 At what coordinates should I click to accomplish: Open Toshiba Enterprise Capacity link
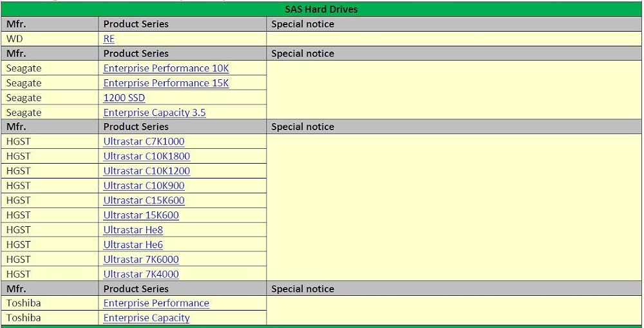point(147,318)
